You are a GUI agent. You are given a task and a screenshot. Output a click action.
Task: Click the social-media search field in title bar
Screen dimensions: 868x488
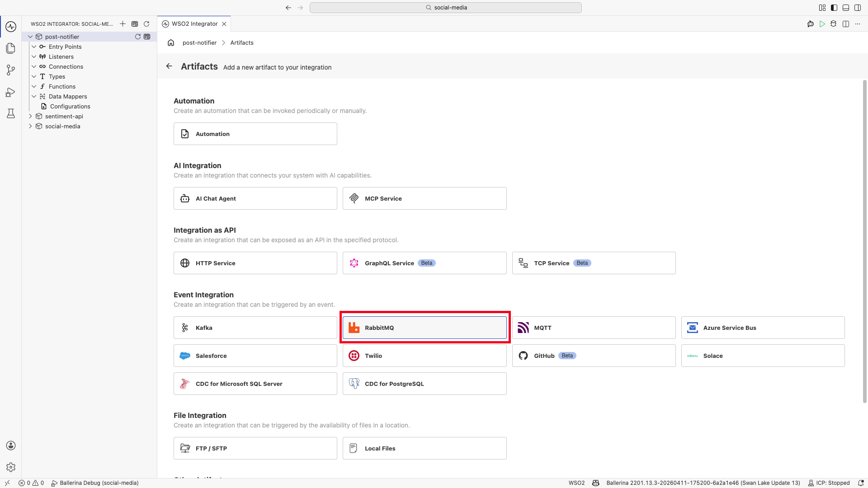click(446, 8)
